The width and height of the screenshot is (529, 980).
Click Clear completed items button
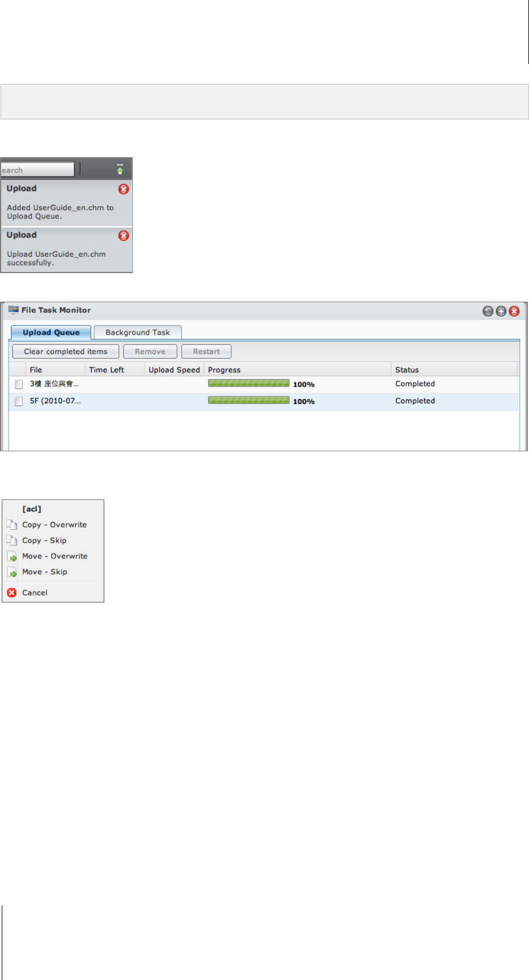[x=65, y=352]
